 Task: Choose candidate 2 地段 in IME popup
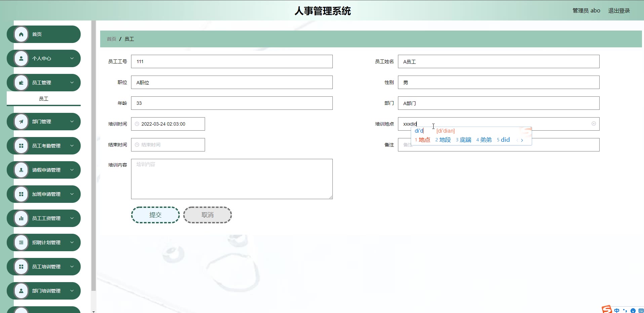(x=443, y=140)
